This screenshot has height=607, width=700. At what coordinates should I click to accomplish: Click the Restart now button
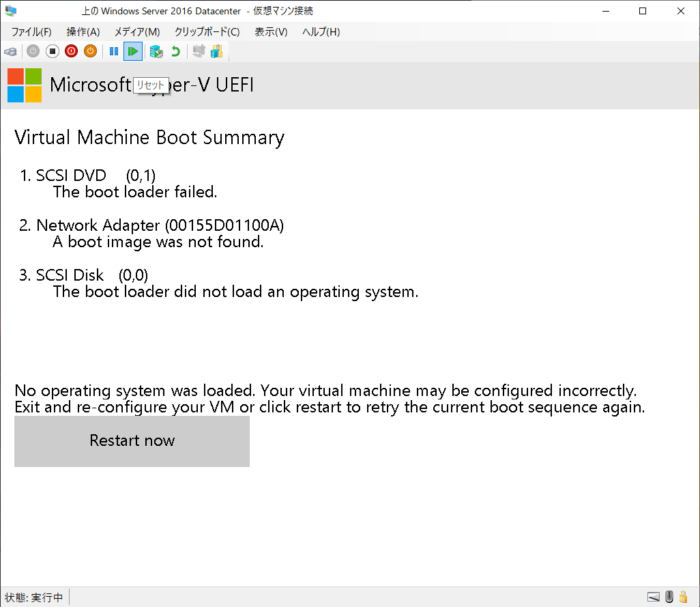(132, 441)
